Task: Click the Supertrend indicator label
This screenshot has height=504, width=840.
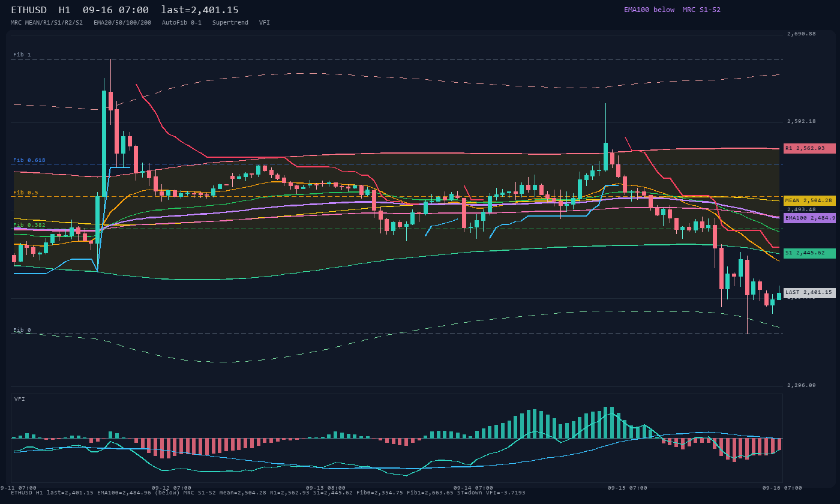Action: (230, 22)
